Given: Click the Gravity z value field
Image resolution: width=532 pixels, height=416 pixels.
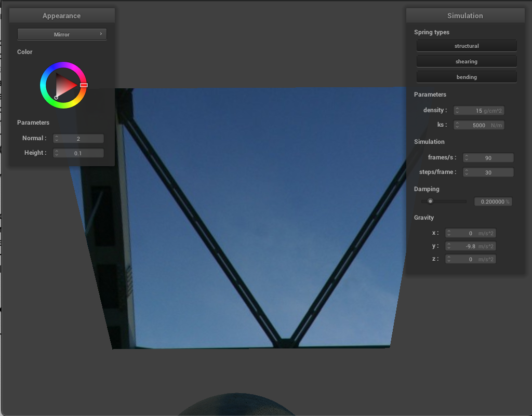Looking at the screenshot, I should click(471, 259).
